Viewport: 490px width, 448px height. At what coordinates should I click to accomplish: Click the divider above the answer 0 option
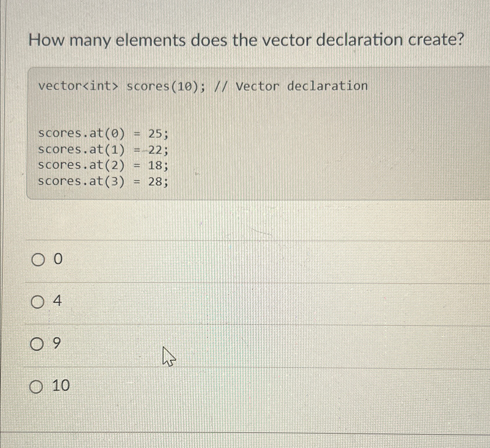(245, 239)
